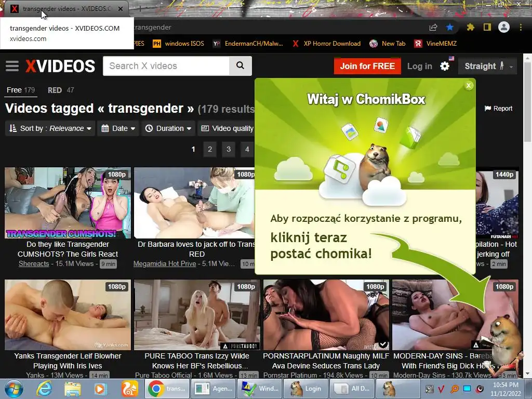The width and height of the screenshot is (532, 399).
Task: Open 'windows ISOS' bookmark
Action: pos(178,44)
